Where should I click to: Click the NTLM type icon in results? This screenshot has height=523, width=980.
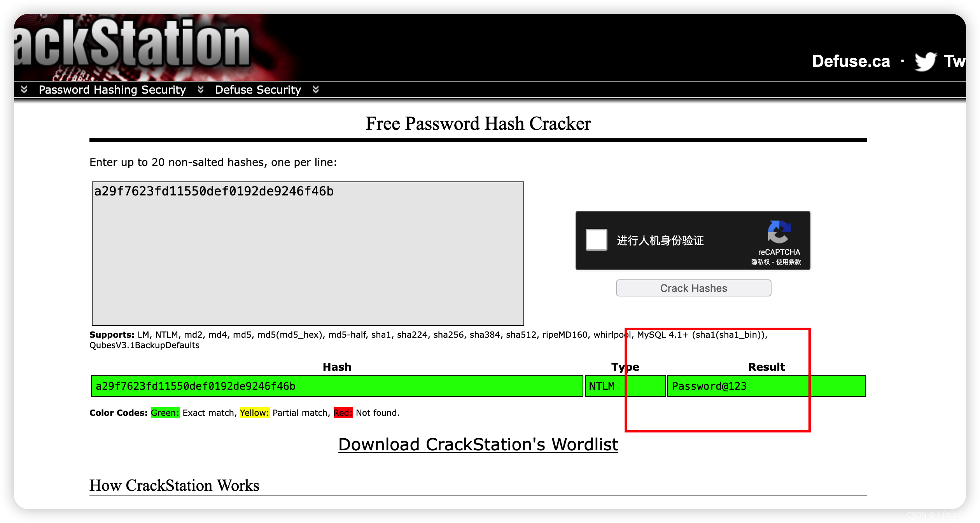(603, 386)
